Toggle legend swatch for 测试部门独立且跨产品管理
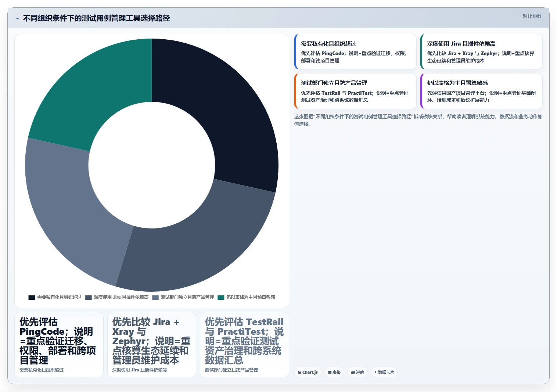The width and height of the screenshot is (557, 392). pyautogui.click(x=155, y=298)
